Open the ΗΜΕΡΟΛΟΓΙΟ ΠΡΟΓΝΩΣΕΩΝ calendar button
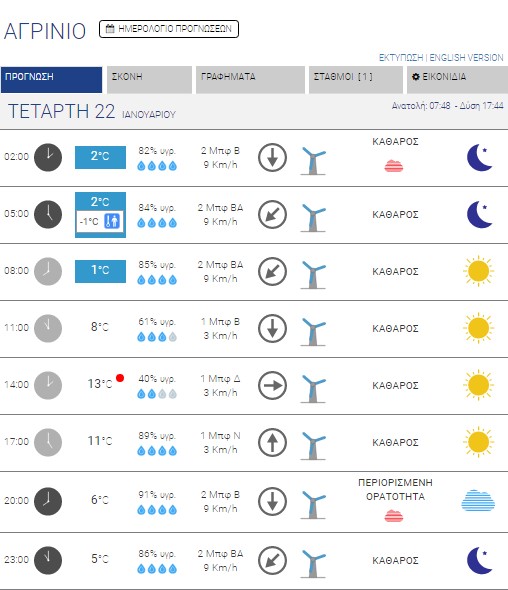 [x=169, y=29]
